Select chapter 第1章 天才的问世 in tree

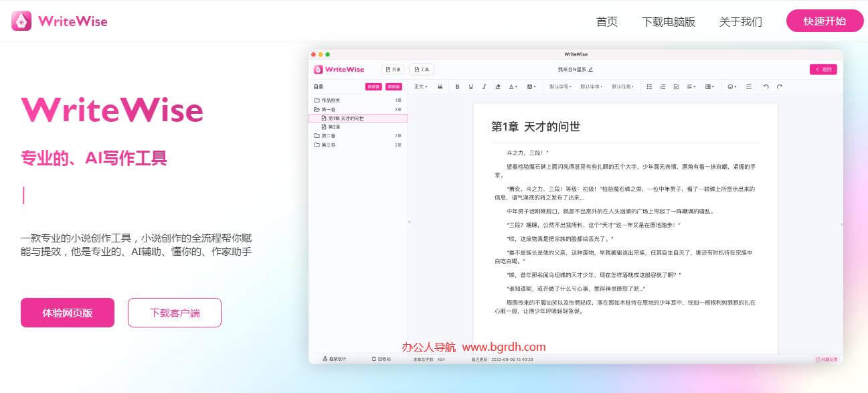[358, 118]
